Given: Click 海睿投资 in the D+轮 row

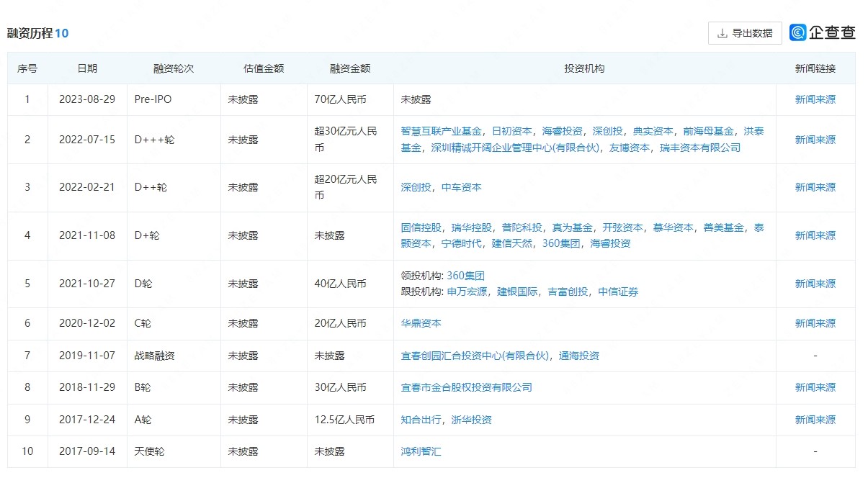Looking at the screenshot, I should click(610, 243).
